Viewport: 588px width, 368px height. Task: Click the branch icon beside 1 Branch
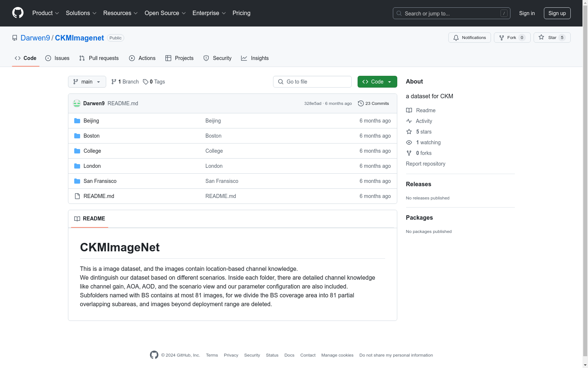114,82
